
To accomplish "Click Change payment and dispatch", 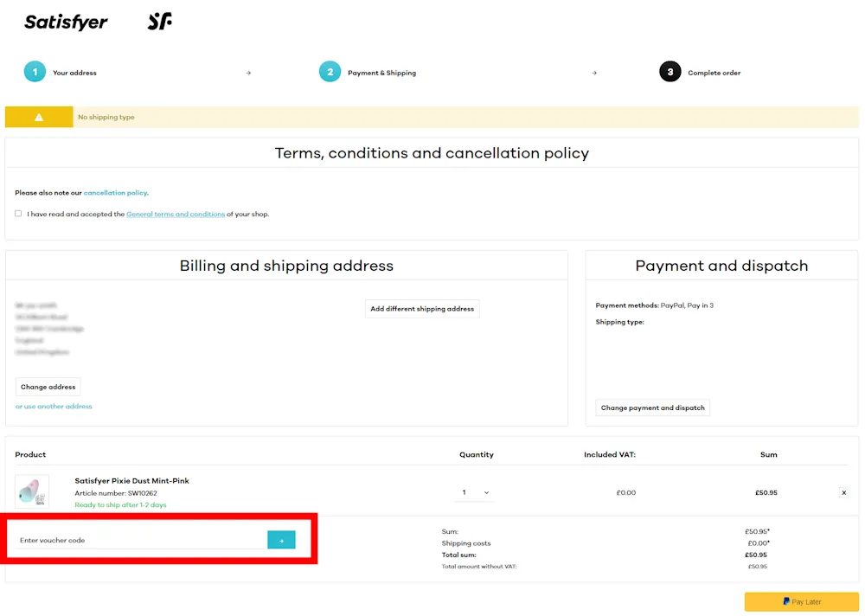I will (652, 407).
